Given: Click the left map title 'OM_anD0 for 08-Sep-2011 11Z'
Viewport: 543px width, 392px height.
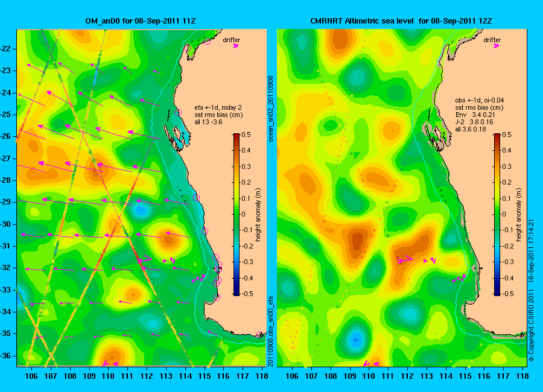Looking at the screenshot, I should click(x=141, y=21).
